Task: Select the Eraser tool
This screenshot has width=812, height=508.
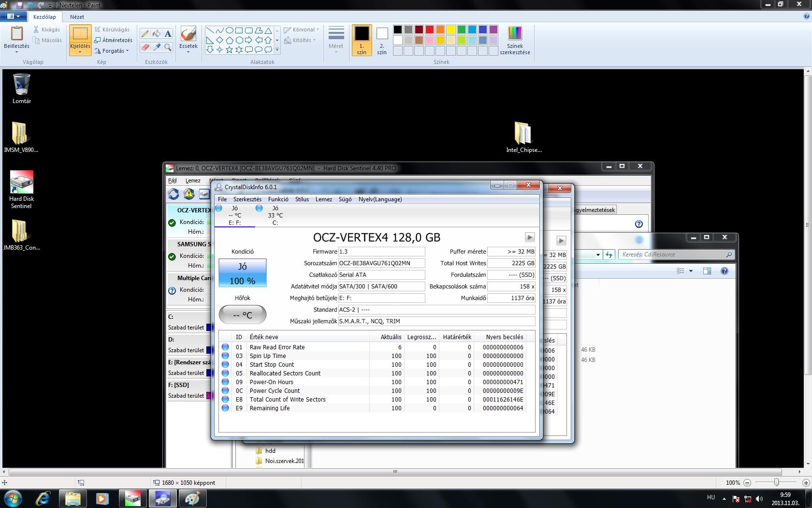Action: tap(145, 47)
